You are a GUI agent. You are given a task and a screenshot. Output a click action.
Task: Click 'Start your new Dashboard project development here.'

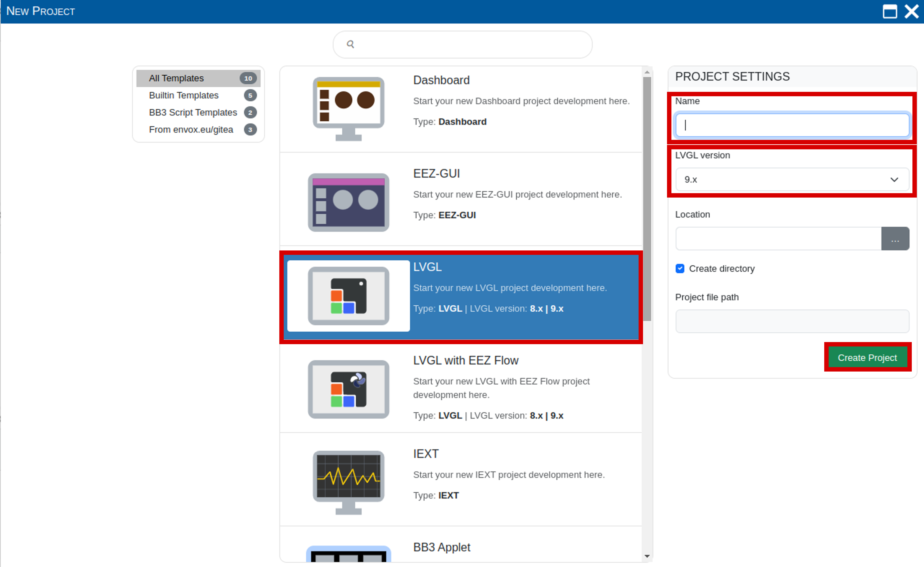pos(521,101)
